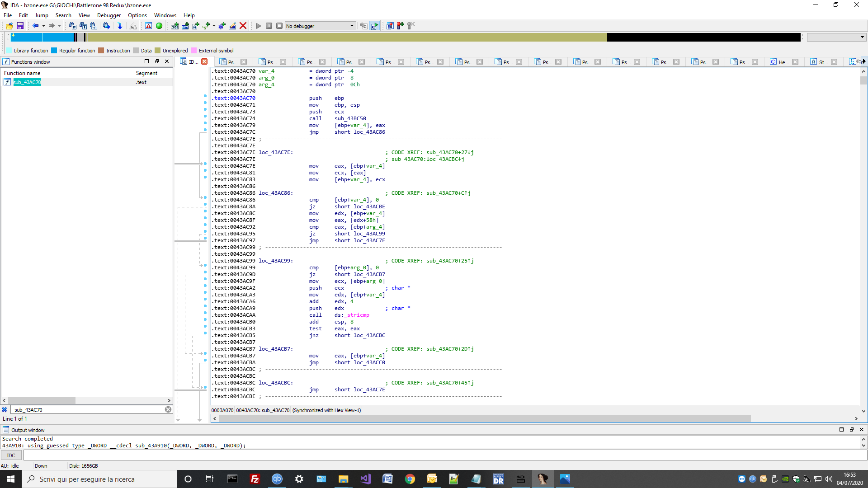Screen dimensions: 868x488
Task: Click the Save database icon
Action: pos(20,26)
